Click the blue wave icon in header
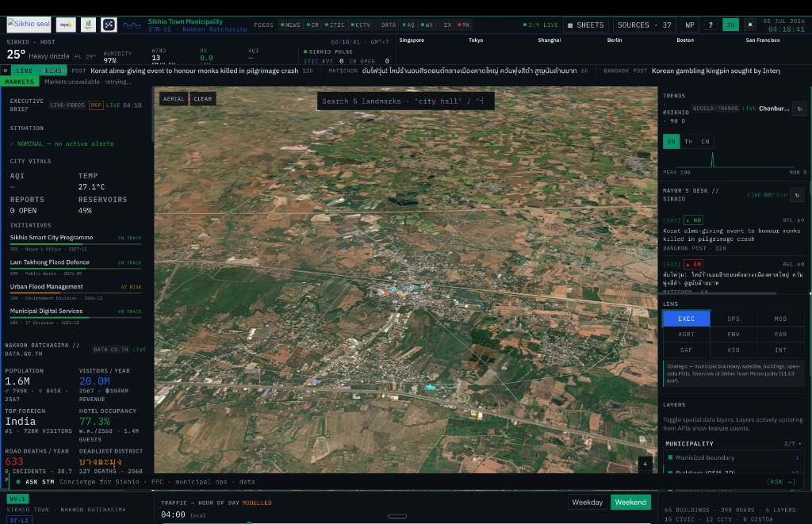The width and height of the screenshot is (812, 524). (x=132, y=25)
